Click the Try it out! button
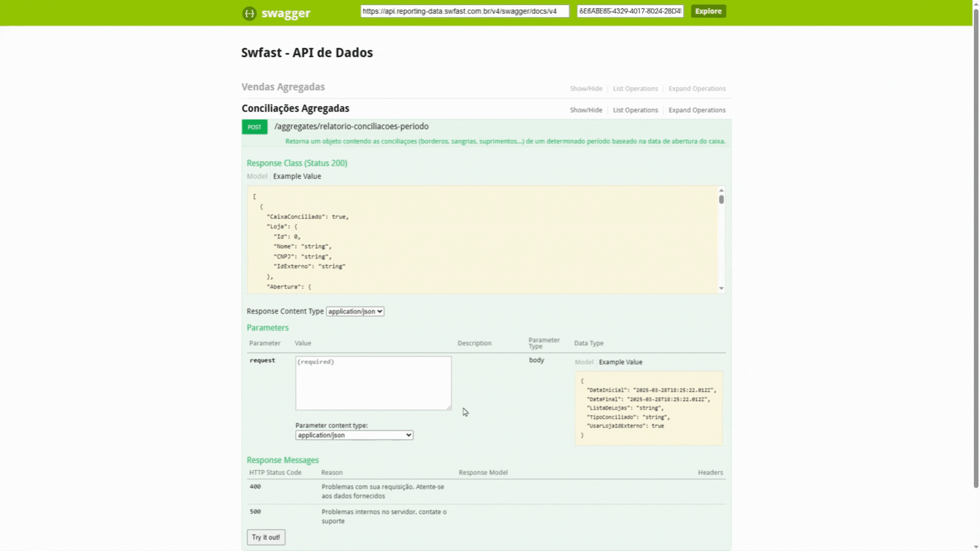 266,537
